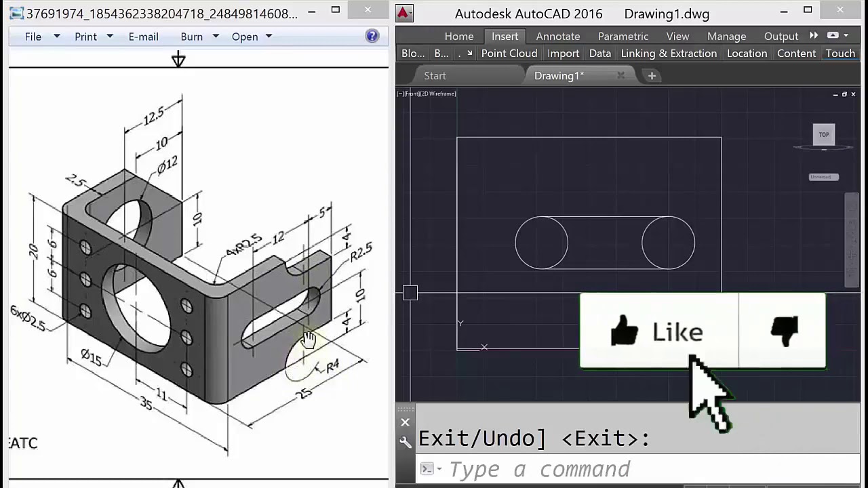Open the ribbon minimize options dropdown arrow
Image resolution: width=868 pixels, height=488 pixels.
click(846, 36)
